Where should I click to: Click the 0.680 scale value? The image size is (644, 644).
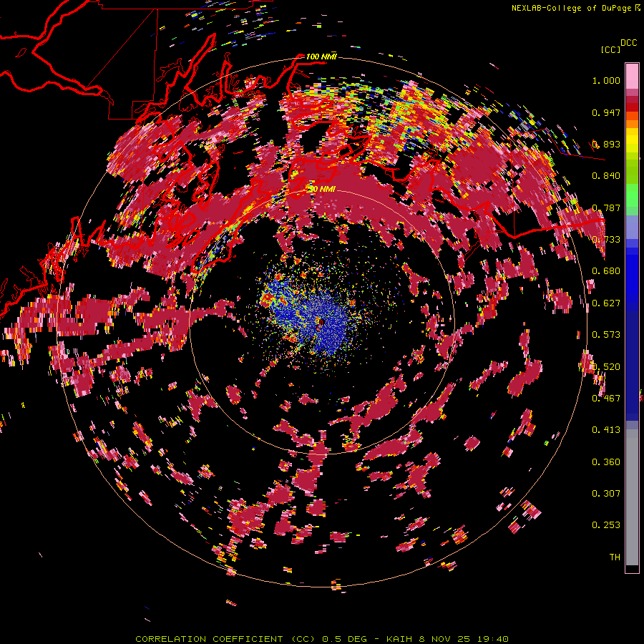tap(606, 271)
